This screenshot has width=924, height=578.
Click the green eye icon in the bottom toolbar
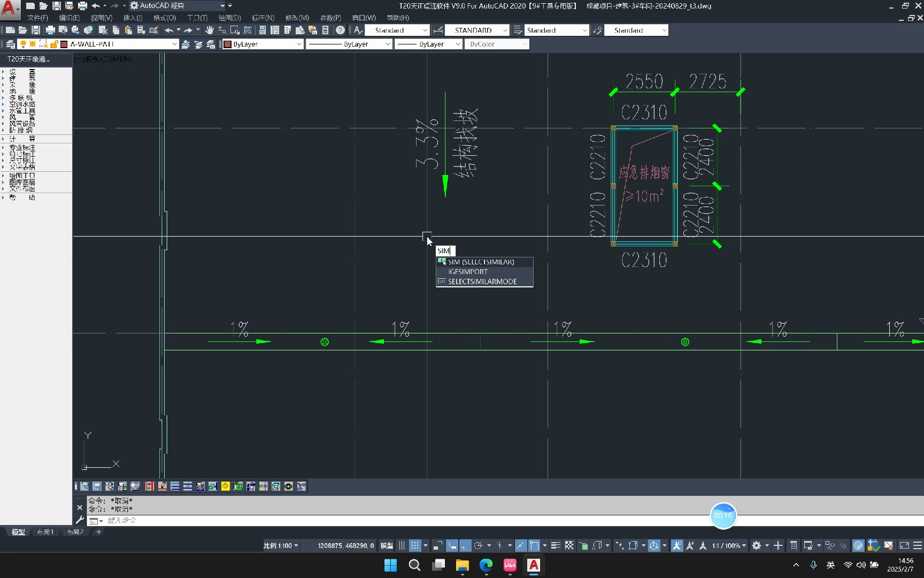tap(289, 486)
